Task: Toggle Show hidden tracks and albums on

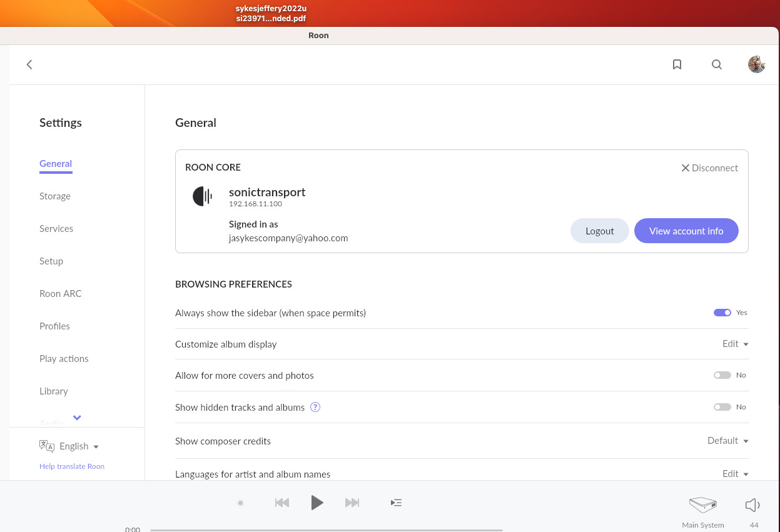Action: coord(722,407)
